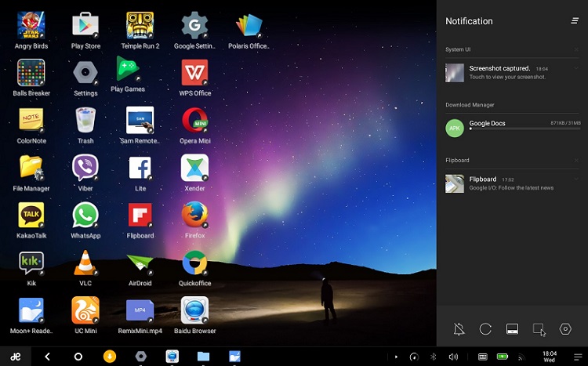The width and height of the screenshot is (588, 366).
Task: Toggle Bluetooth in the system tray
Action: point(433,357)
